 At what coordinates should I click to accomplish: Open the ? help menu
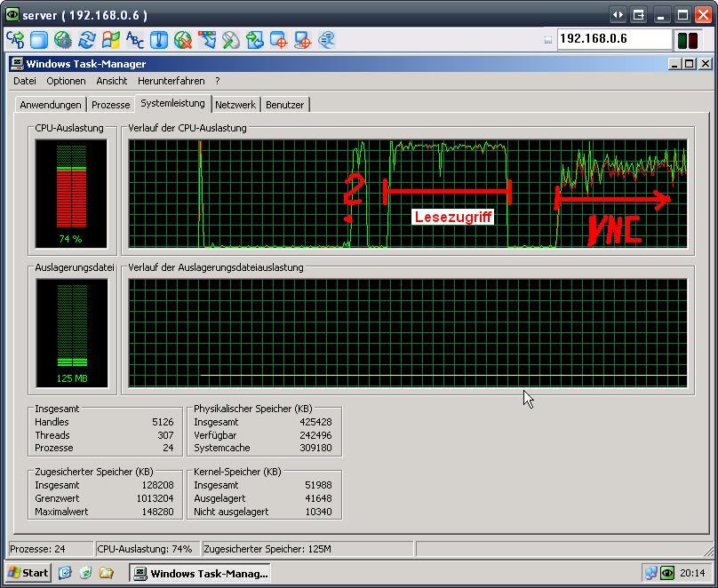click(x=218, y=81)
